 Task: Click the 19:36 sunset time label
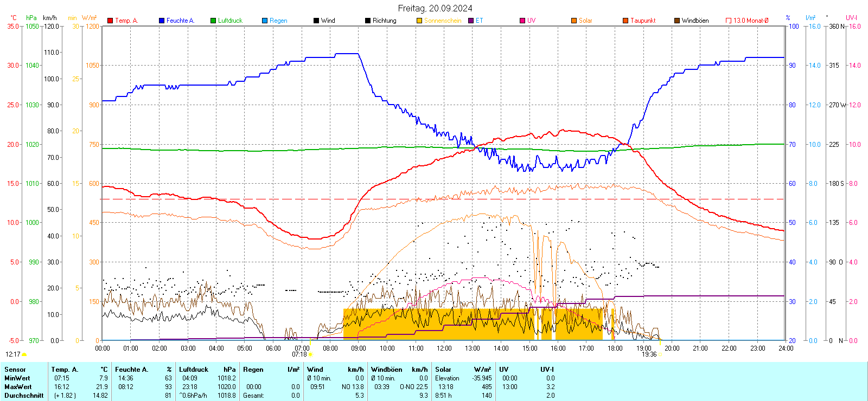tap(649, 354)
